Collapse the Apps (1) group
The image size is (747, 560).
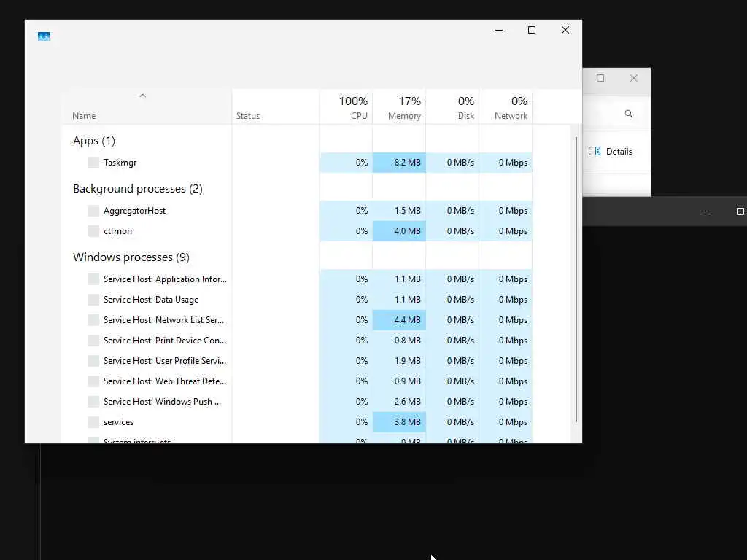[x=94, y=141]
